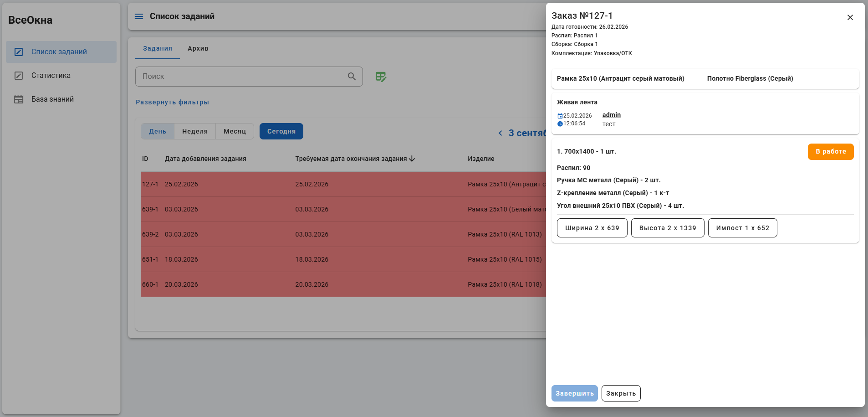
Task: Click the Дата добавления задания column header
Action: click(x=205, y=159)
